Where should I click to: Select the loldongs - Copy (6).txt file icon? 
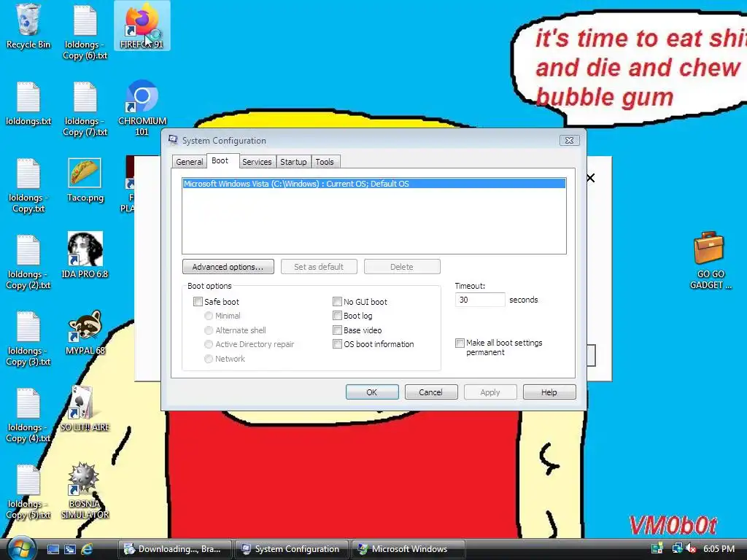[85, 32]
